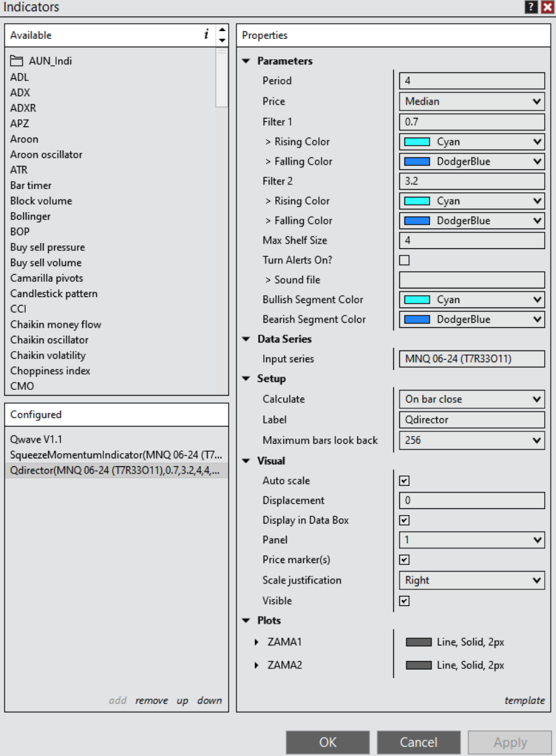Image resolution: width=556 pixels, height=756 pixels.
Task: Click the remove link under Configured
Action: click(152, 700)
